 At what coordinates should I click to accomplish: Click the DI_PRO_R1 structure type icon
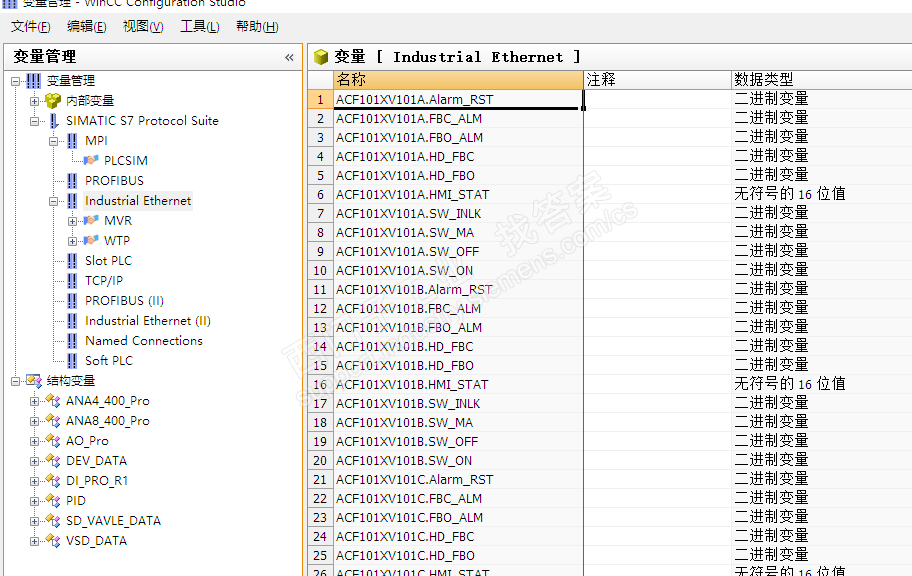point(53,481)
